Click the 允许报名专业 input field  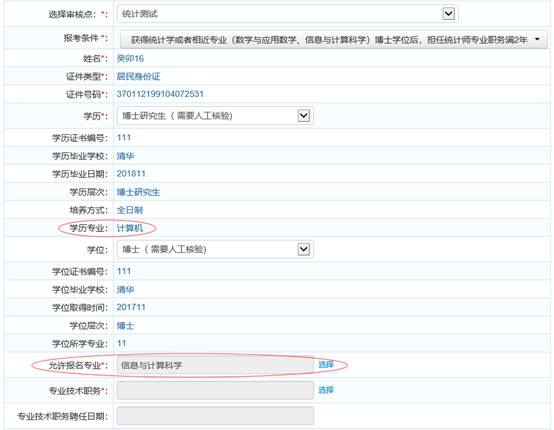pyautogui.click(x=215, y=365)
